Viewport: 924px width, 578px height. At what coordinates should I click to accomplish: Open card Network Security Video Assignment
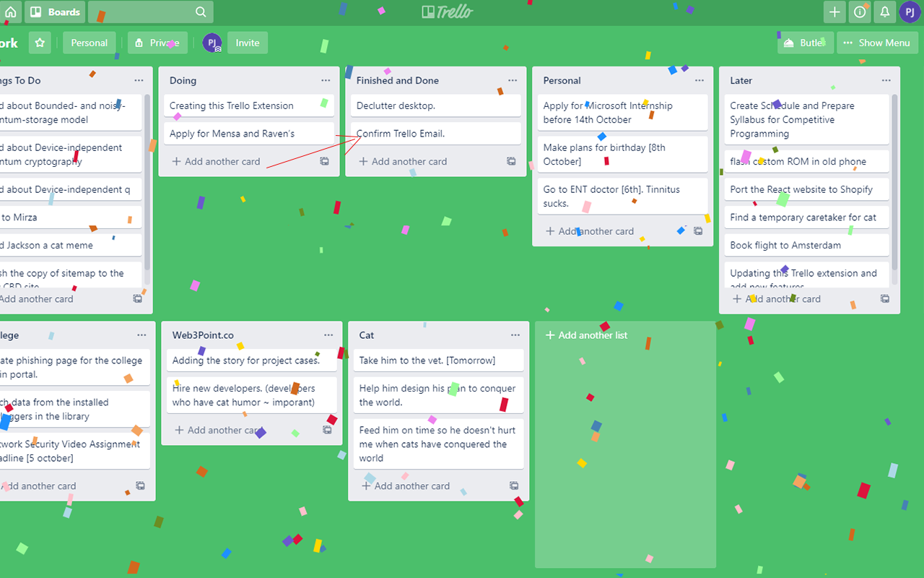click(74, 452)
